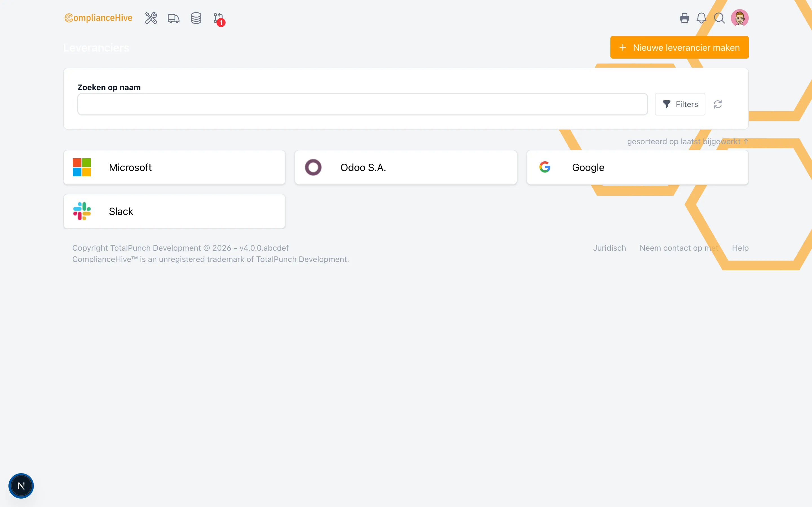Click the Slack logo icon

(81, 211)
